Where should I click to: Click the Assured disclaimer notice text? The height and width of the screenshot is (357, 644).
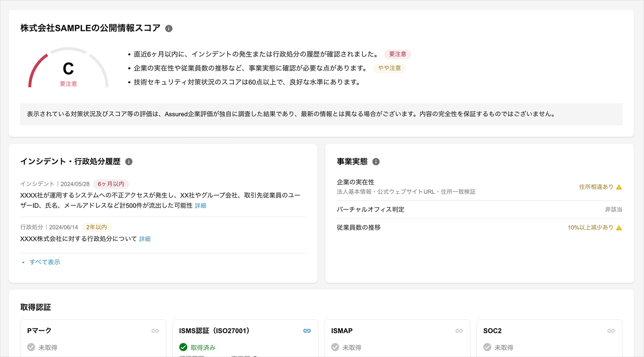click(x=291, y=114)
